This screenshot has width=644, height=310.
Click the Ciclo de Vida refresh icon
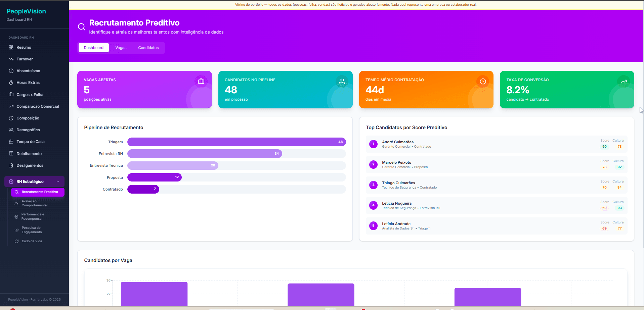[x=16, y=241]
